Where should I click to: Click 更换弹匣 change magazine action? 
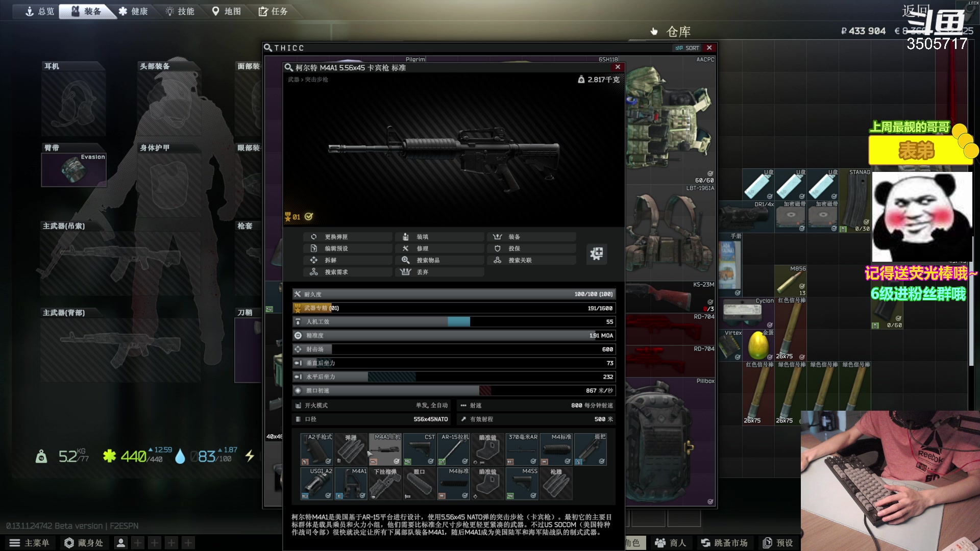click(348, 237)
